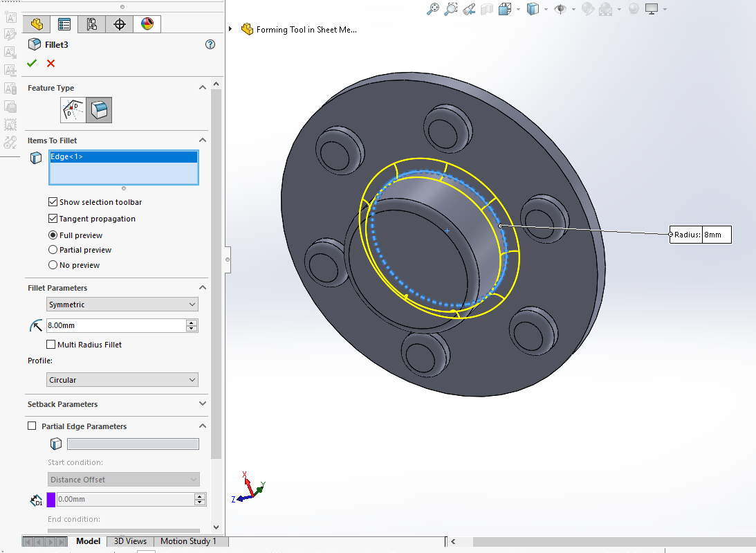Click the purple D1 color swatch

point(50,499)
